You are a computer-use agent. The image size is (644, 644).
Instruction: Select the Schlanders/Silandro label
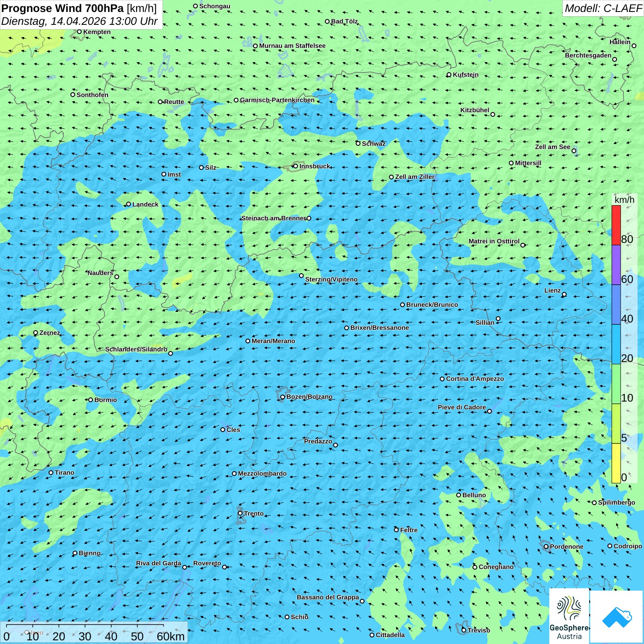pyautogui.click(x=136, y=349)
